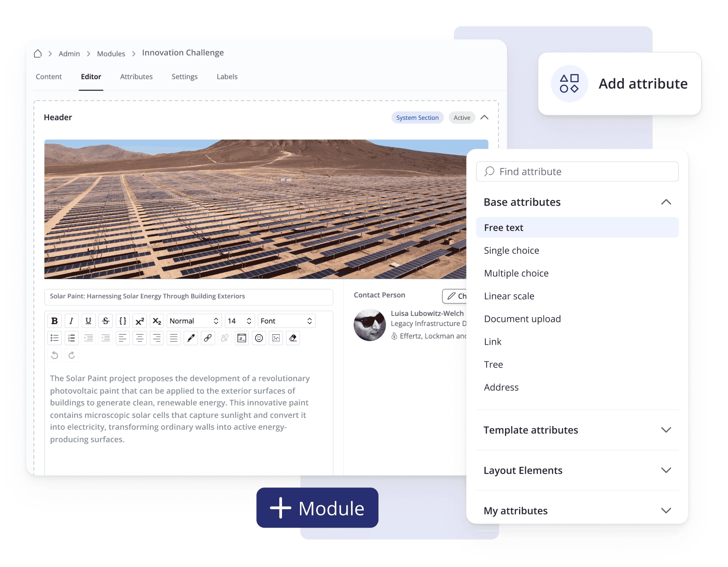Align text left

pyautogui.click(x=123, y=338)
